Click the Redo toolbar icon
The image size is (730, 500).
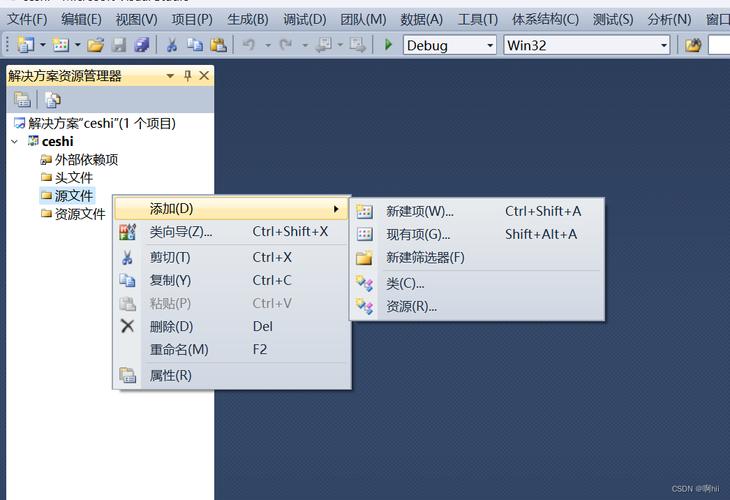pyautogui.click(x=285, y=45)
